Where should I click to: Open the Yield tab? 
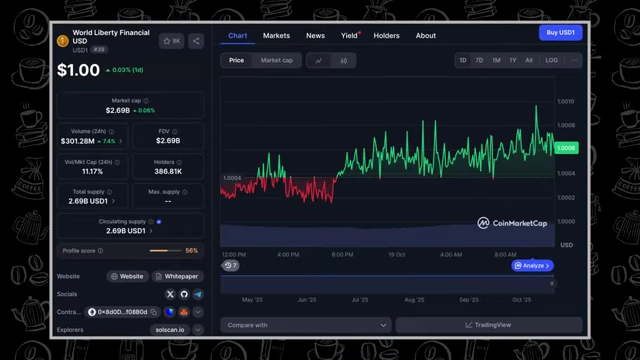pyautogui.click(x=349, y=36)
